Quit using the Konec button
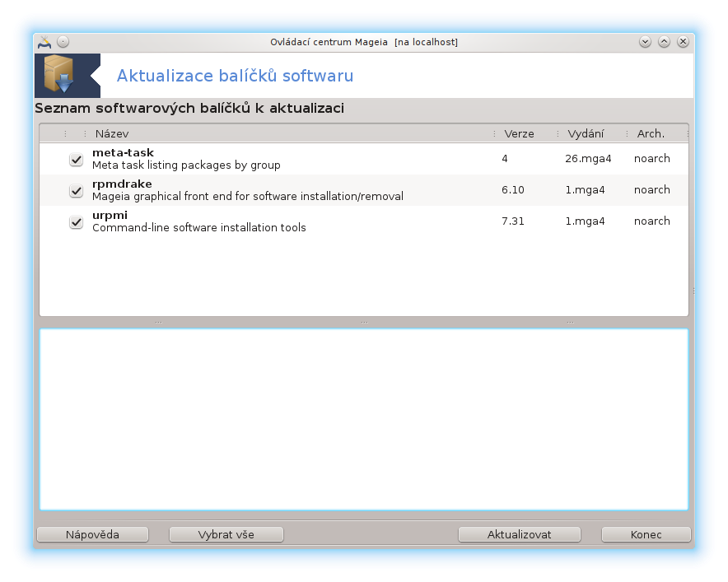This screenshot has width=728, height=582. [646, 534]
